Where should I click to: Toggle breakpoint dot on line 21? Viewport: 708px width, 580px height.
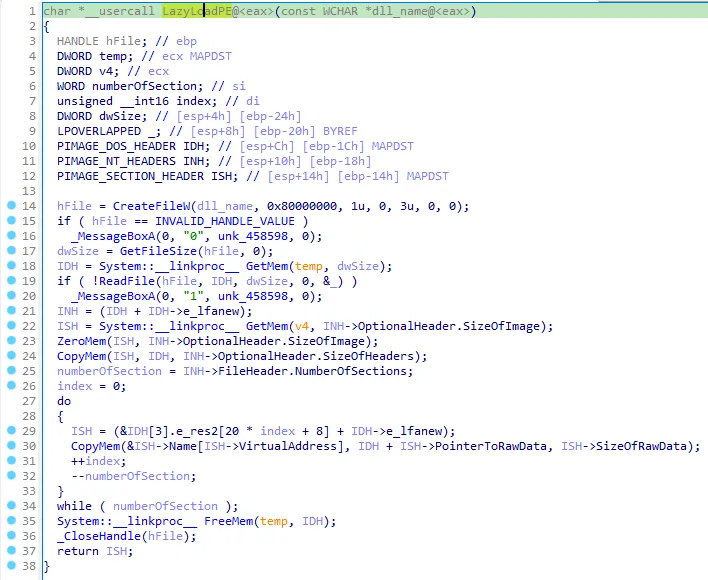click(11, 311)
